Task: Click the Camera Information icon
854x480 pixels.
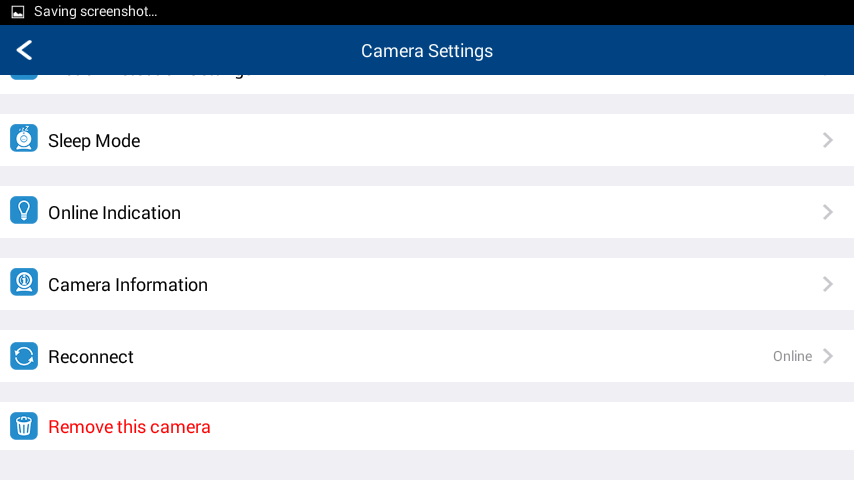Action: pos(24,282)
